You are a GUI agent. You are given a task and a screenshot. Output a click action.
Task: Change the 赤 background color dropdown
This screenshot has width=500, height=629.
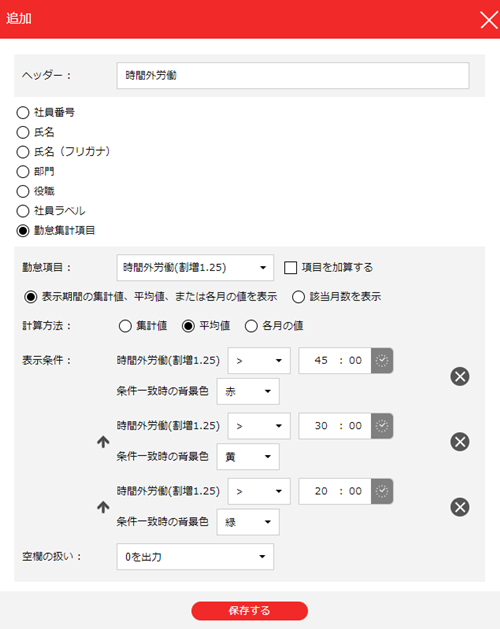click(248, 391)
